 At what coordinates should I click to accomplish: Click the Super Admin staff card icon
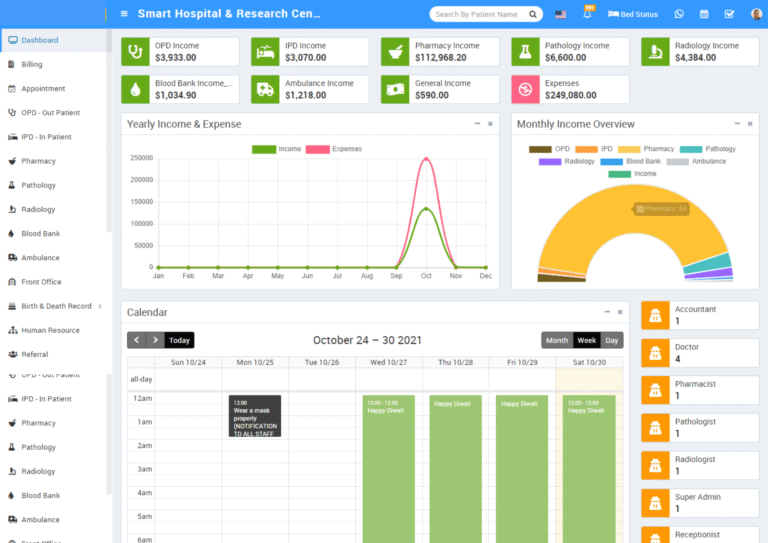click(x=655, y=503)
